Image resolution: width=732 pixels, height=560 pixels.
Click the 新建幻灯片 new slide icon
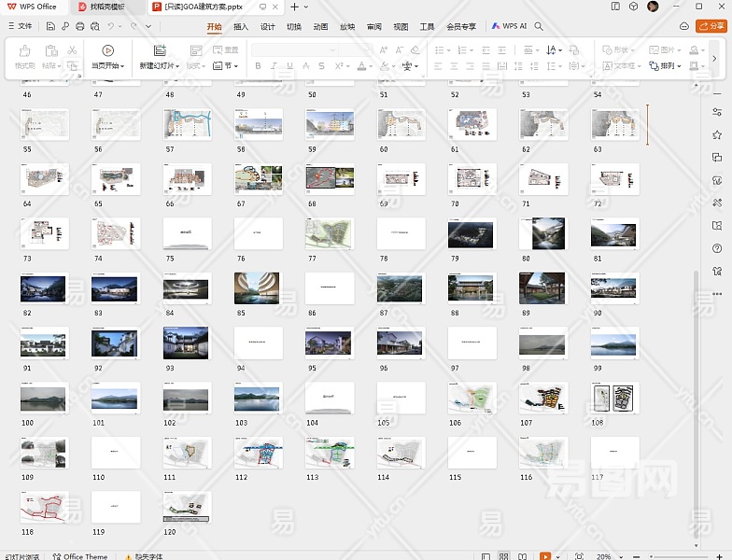coord(160,50)
